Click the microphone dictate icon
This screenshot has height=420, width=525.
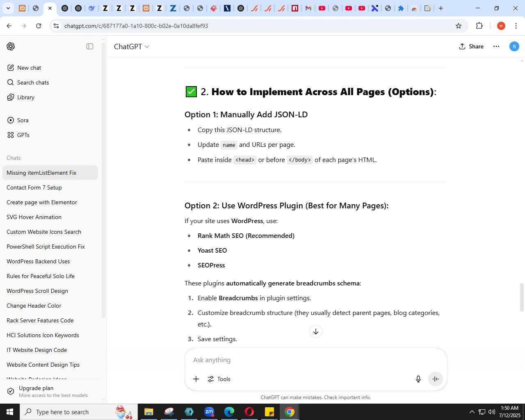pos(418,379)
